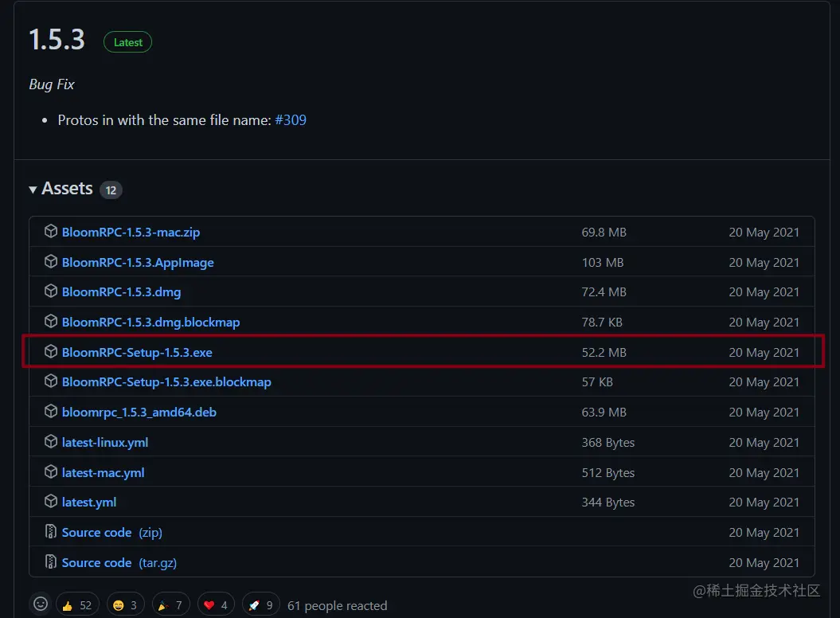This screenshot has height=618, width=840.
Task: Toggle the laugh reaction with 3
Action: click(x=125, y=605)
